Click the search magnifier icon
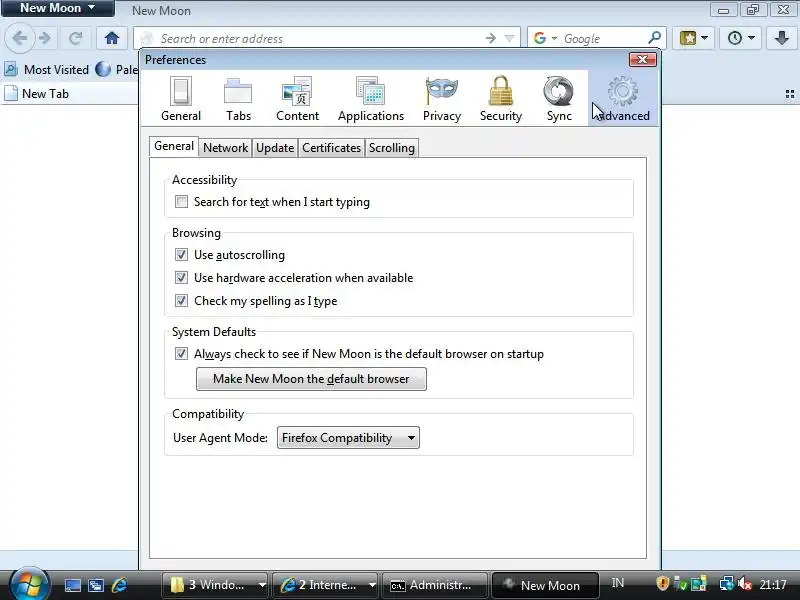Image resolution: width=800 pixels, height=600 pixels. pyautogui.click(x=654, y=38)
